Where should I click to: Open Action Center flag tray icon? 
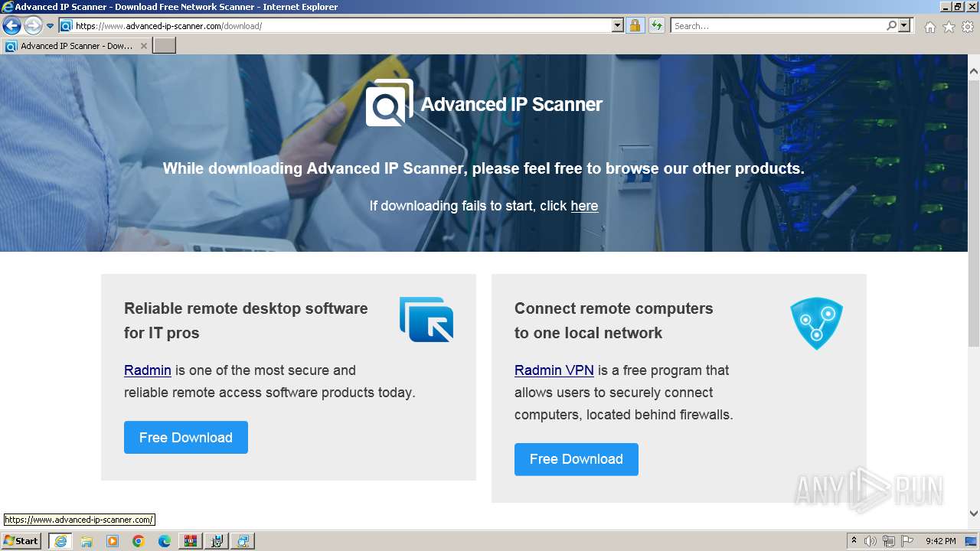click(907, 541)
